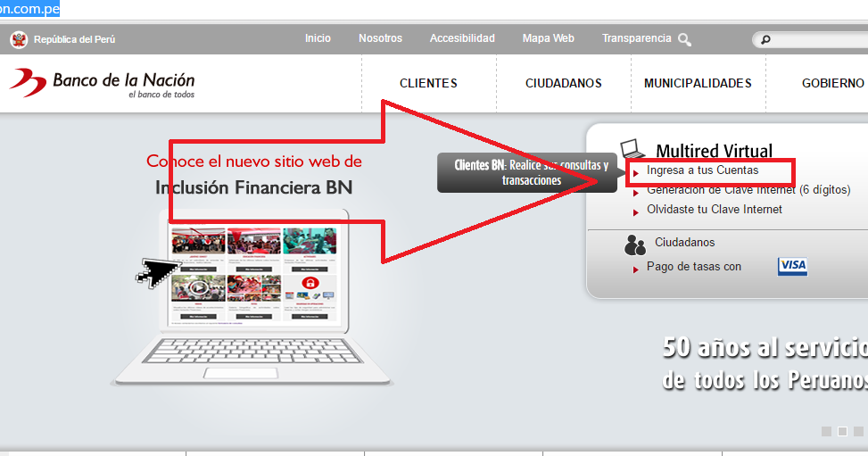Select the GOBIERNO tab

tap(833, 83)
